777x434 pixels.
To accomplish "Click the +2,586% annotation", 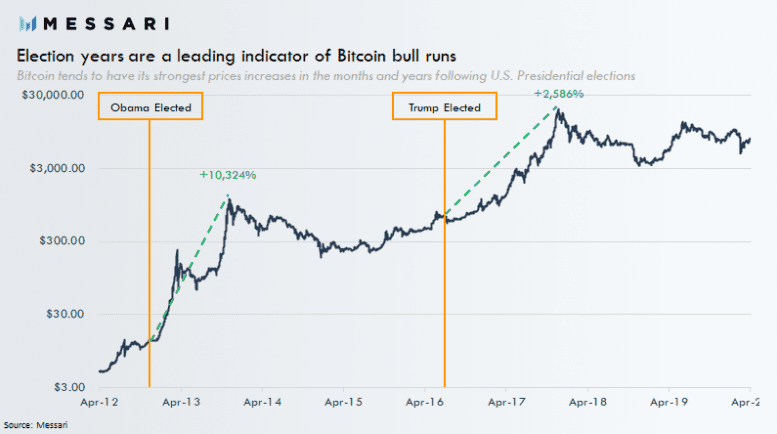I will [x=559, y=94].
